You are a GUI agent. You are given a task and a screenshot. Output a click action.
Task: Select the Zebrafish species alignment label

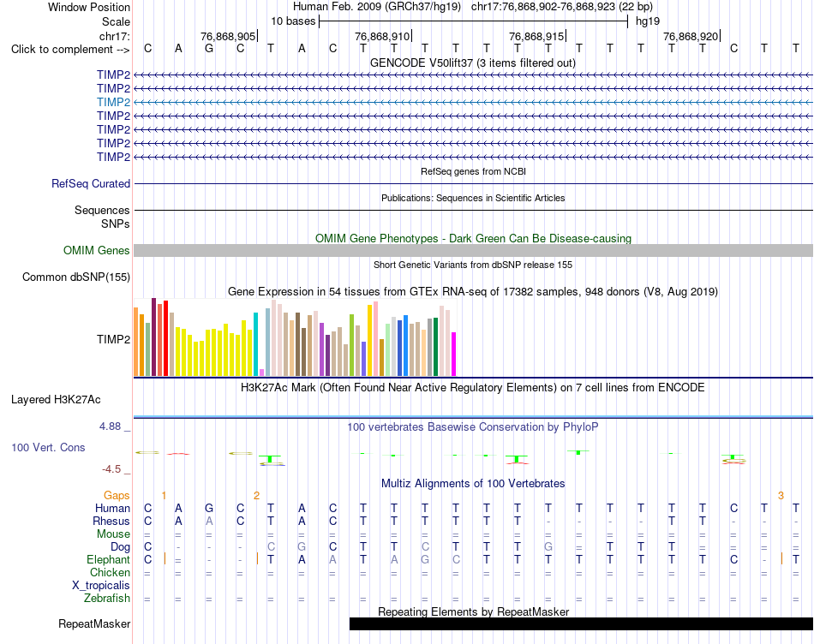coord(107,598)
